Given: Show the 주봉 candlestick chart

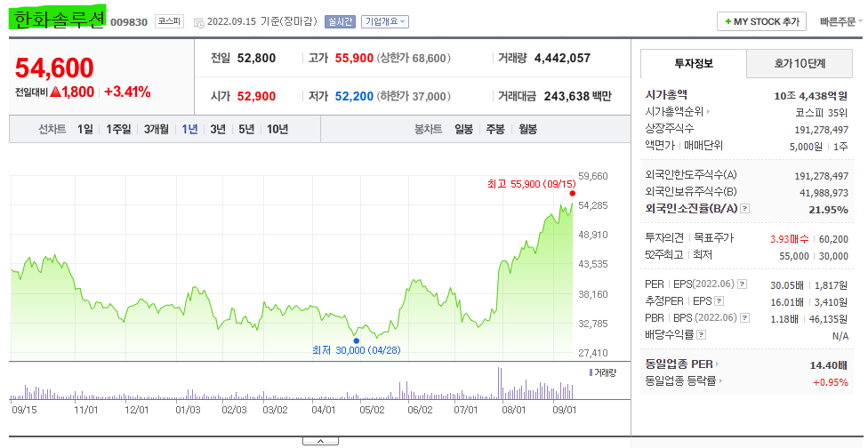Looking at the screenshot, I should pos(495,129).
